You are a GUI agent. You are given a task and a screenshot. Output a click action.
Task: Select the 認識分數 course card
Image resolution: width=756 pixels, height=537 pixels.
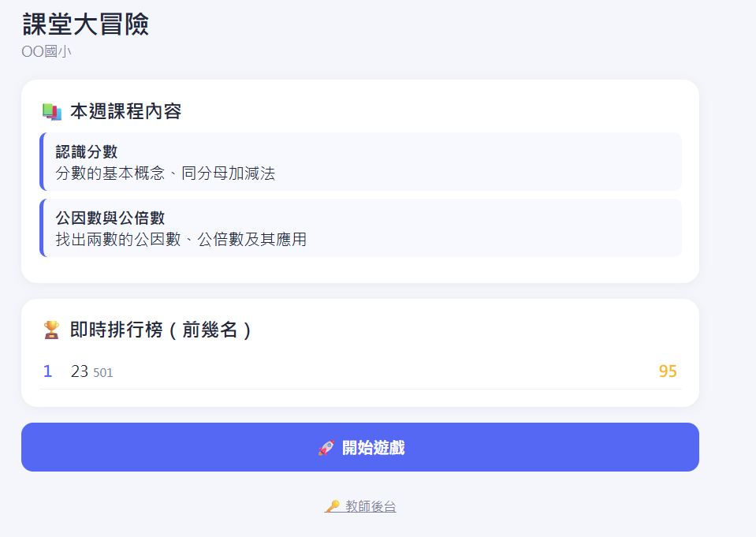360,162
